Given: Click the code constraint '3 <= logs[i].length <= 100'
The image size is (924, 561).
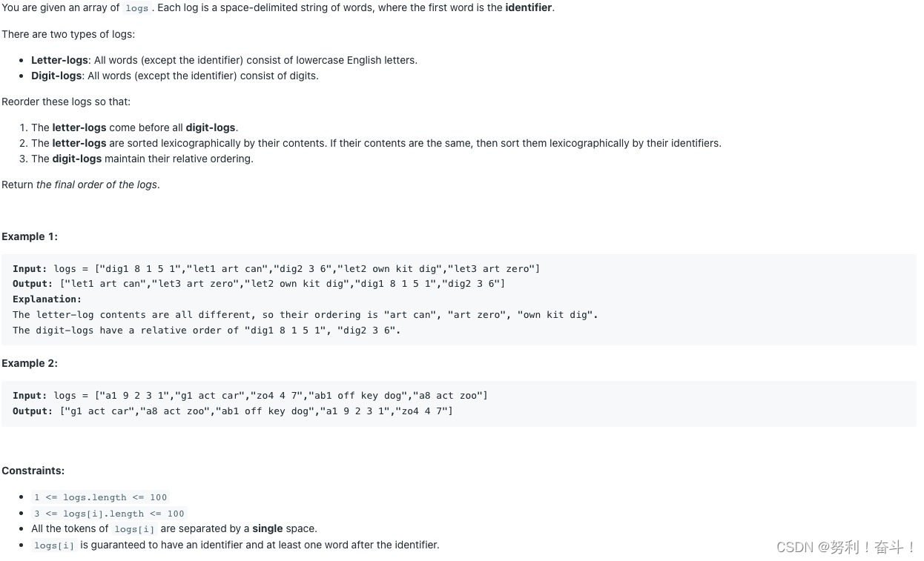Looking at the screenshot, I should tap(109, 514).
